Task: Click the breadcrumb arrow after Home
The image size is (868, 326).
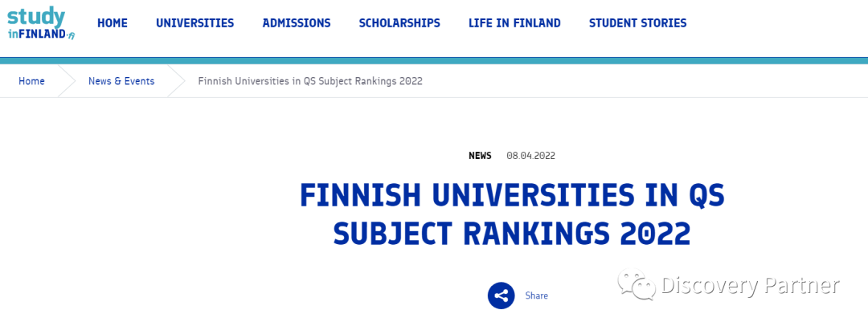Action: tap(66, 81)
